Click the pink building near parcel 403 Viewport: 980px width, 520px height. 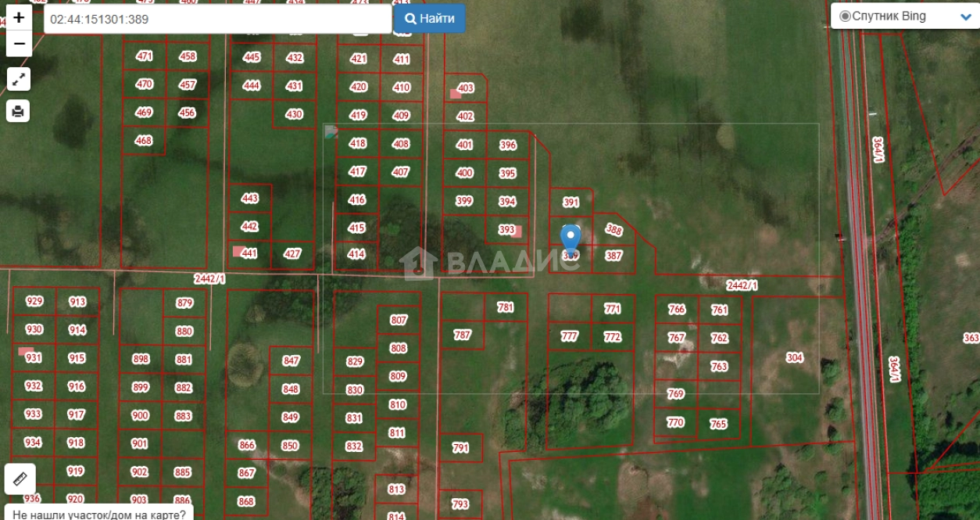455,94
